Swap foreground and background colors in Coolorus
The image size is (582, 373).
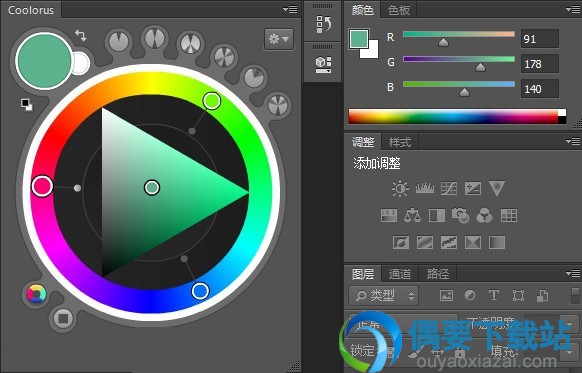click(81, 36)
